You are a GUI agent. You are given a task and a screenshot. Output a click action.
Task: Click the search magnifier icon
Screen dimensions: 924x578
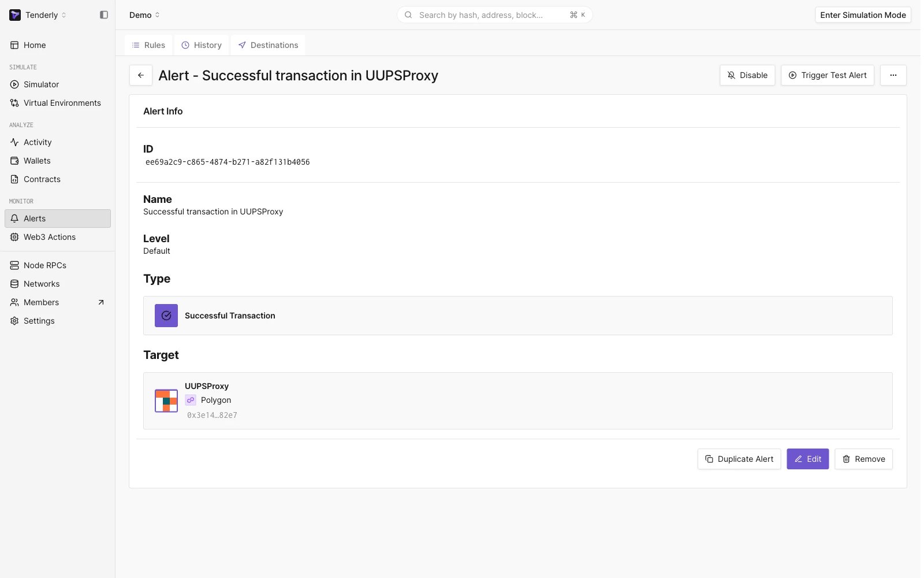tap(408, 15)
